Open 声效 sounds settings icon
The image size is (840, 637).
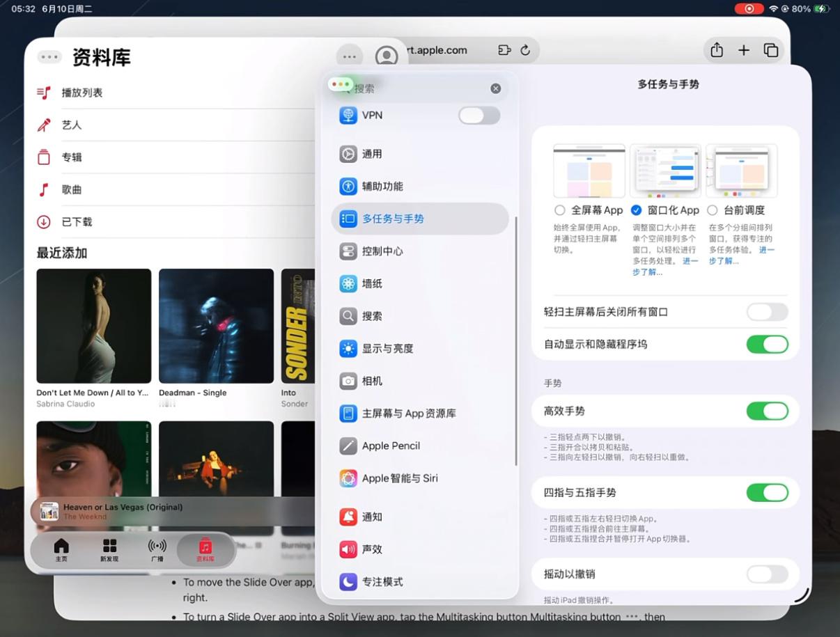pyautogui.click(x=348, y=549)
